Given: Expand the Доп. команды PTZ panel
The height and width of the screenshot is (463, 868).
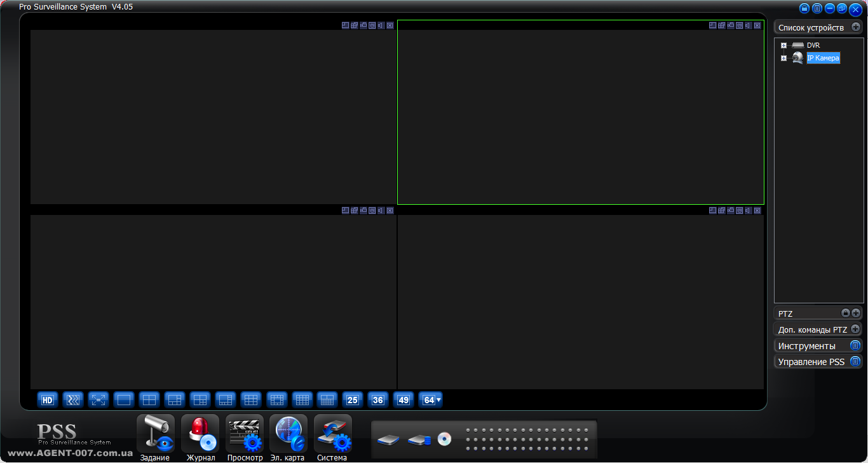Looking at the screenshot, I should pos(855,329).
